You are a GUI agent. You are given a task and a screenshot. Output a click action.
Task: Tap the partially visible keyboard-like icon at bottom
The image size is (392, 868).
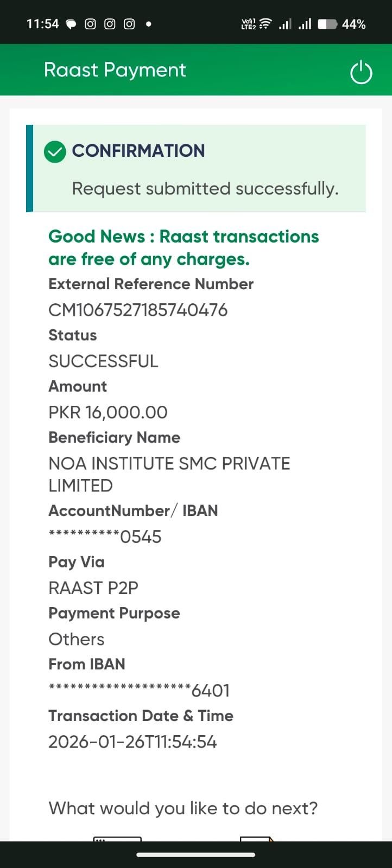click(117, 839)
